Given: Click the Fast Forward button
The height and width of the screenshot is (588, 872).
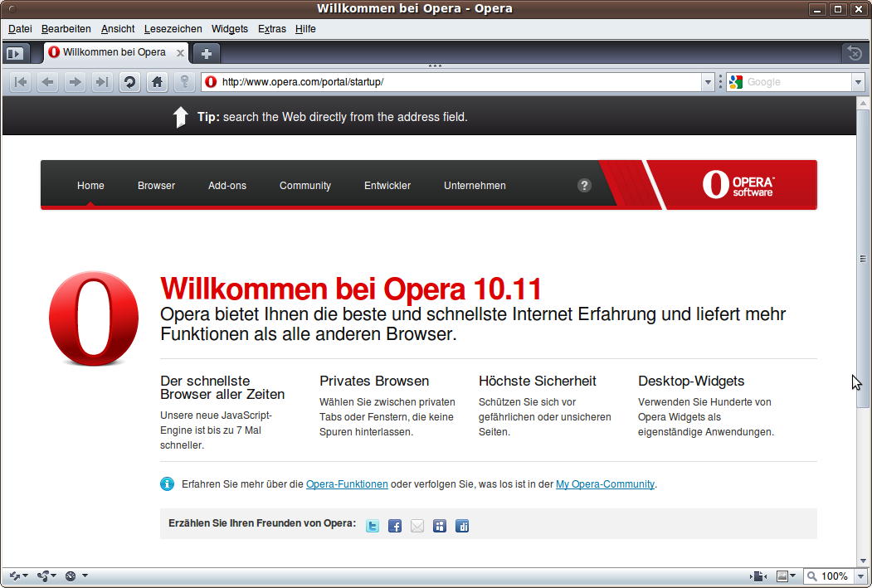Looking at the screenshot, I should (x=102, y=82).
